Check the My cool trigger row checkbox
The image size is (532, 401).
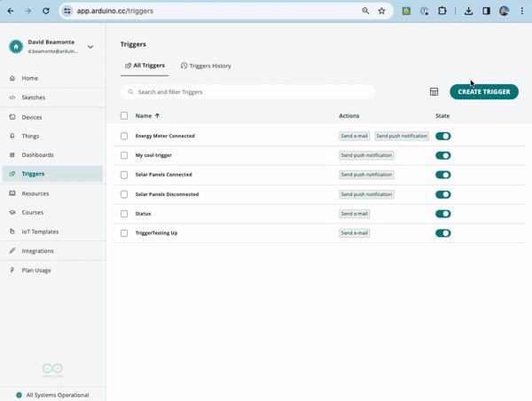(x=124, y=155)
